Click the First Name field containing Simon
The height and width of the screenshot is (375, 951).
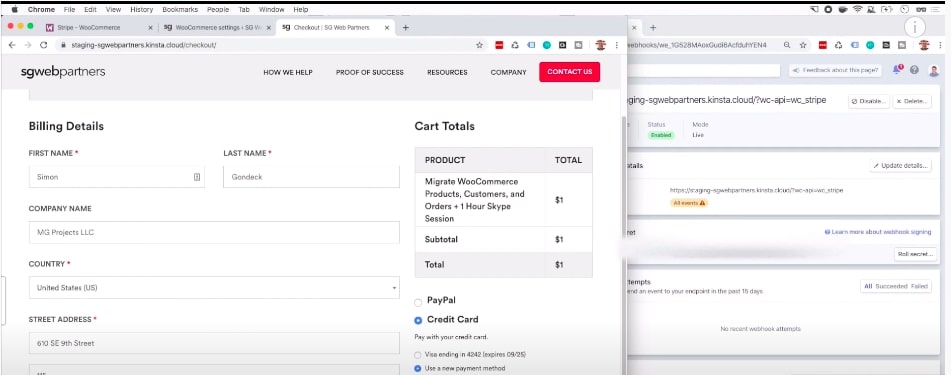(x=116, y=177)
